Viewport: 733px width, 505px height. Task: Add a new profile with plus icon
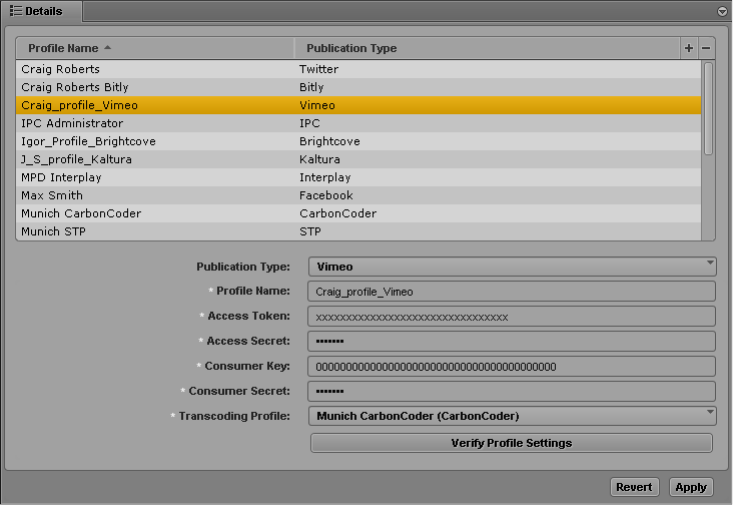[x=689, y=48]
